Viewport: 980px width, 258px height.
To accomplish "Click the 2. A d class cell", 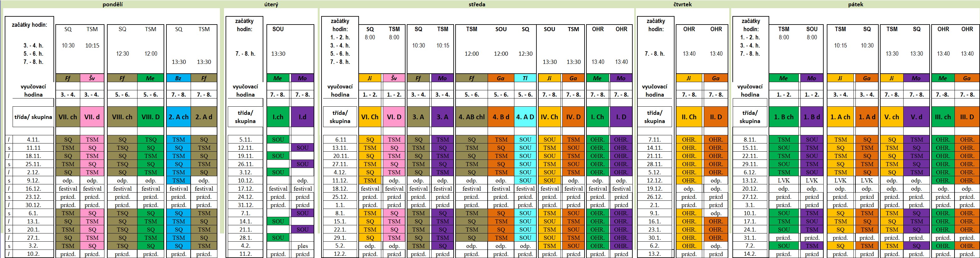I will pyautogui.click(x=204, y=117).
